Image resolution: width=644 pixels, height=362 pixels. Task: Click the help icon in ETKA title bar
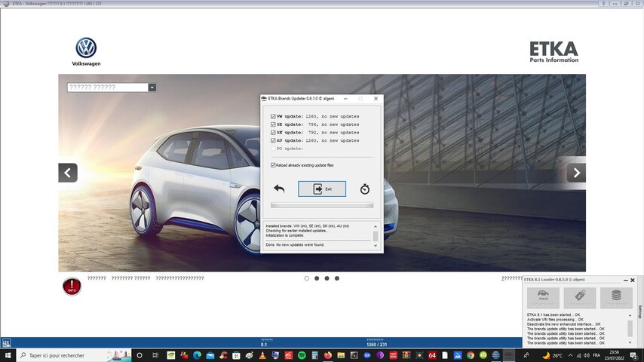(x=604, y=3)
